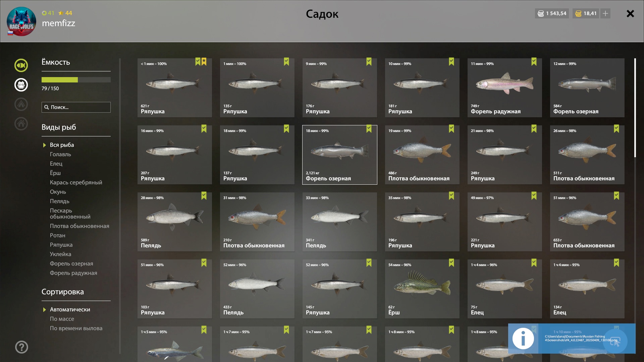Filter fish list by Плотва обыкновенная
Image resolution: width=644 pixels, height=362 pixels.
(79, 226)
